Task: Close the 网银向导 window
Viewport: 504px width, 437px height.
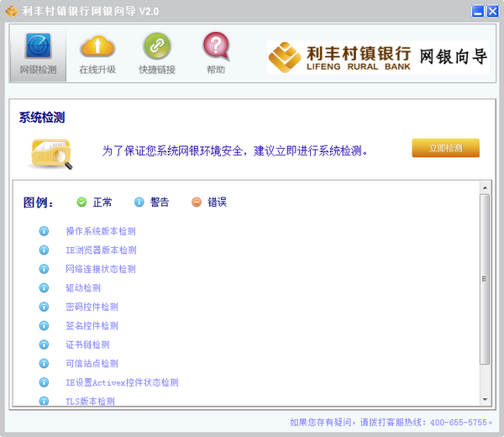Action: (492, 11)
